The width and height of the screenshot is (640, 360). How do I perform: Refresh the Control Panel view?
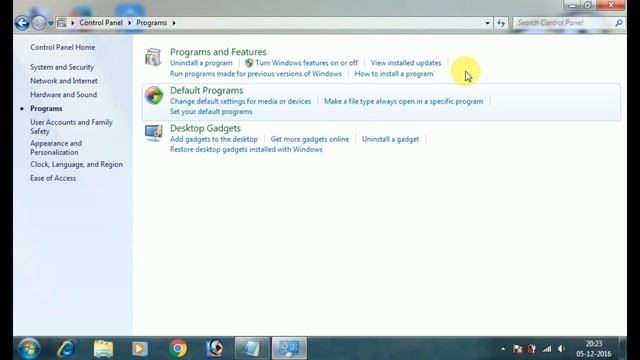point(501,23)
